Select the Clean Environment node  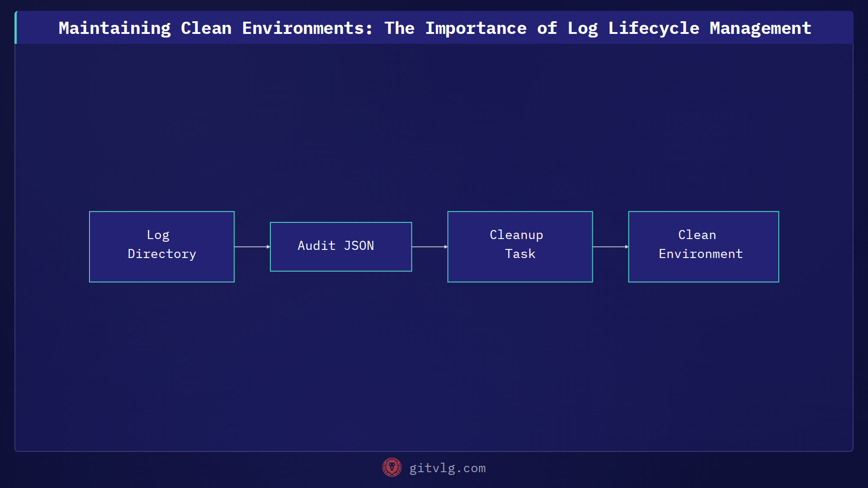tap(703, 247)
